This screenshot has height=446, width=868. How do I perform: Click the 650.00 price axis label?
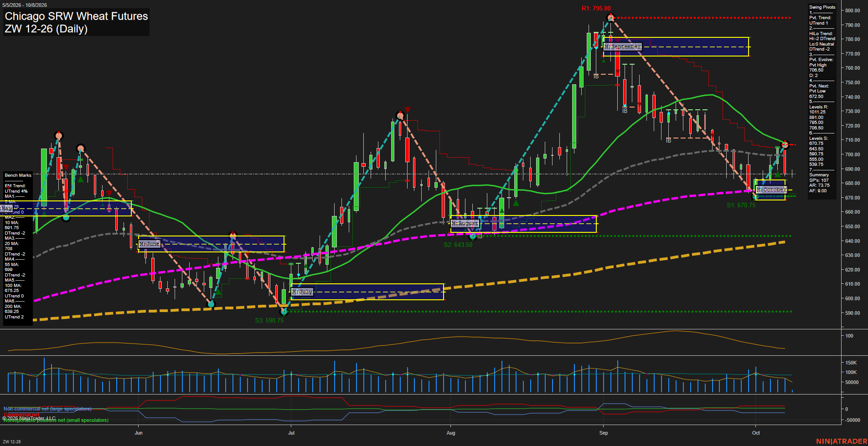coord(852,226)
